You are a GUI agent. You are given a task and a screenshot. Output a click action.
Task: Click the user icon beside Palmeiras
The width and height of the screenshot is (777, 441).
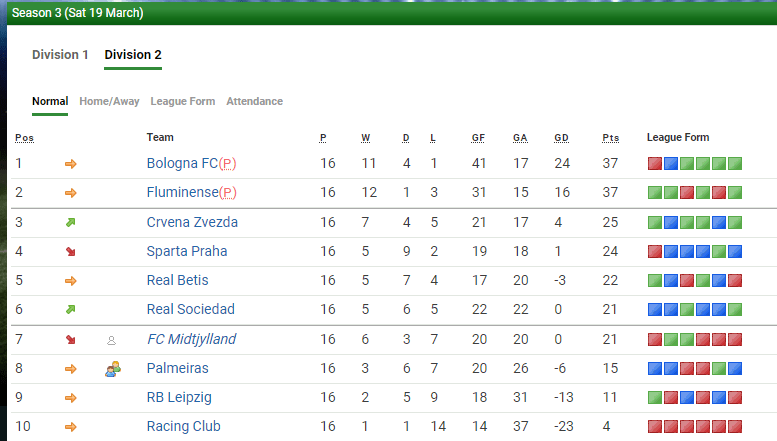pos(112,369)
